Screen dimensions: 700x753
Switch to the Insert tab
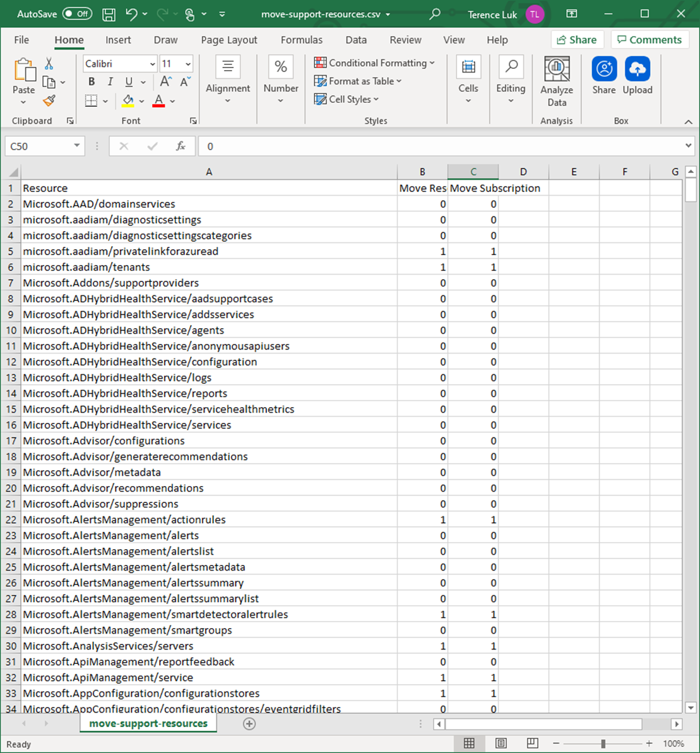(118, 40)
